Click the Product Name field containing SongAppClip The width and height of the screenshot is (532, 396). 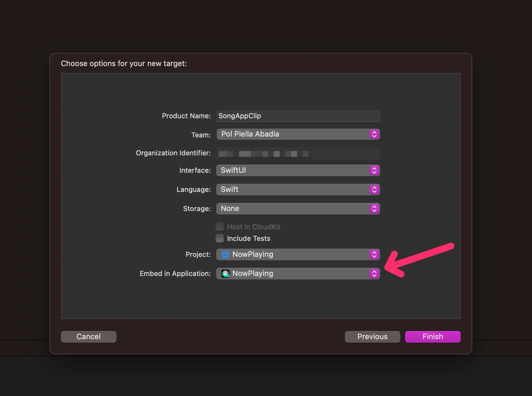click(x=298, y=116)
